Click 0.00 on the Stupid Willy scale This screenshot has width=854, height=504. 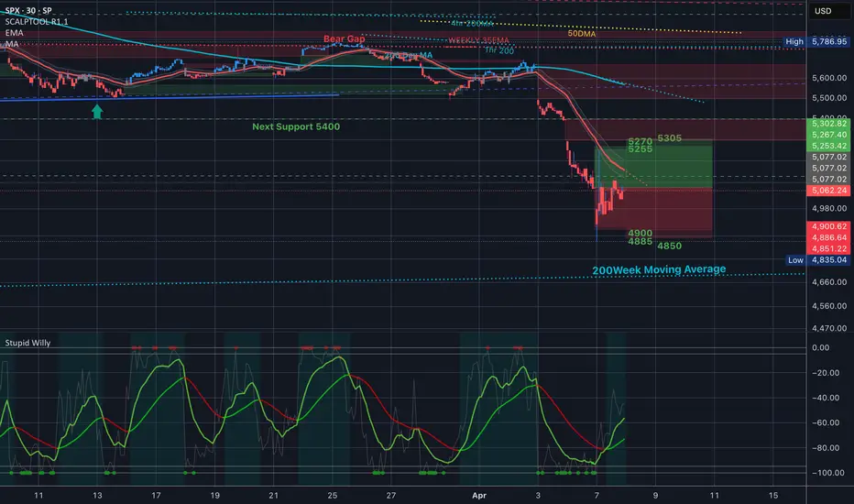[820, 347]
